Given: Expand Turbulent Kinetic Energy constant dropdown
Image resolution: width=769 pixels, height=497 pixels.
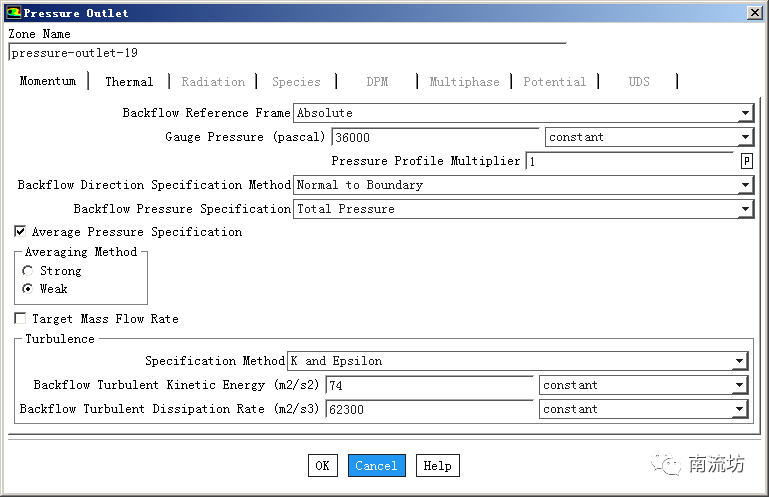Looking at the screenshot, I should pos(739,385).
